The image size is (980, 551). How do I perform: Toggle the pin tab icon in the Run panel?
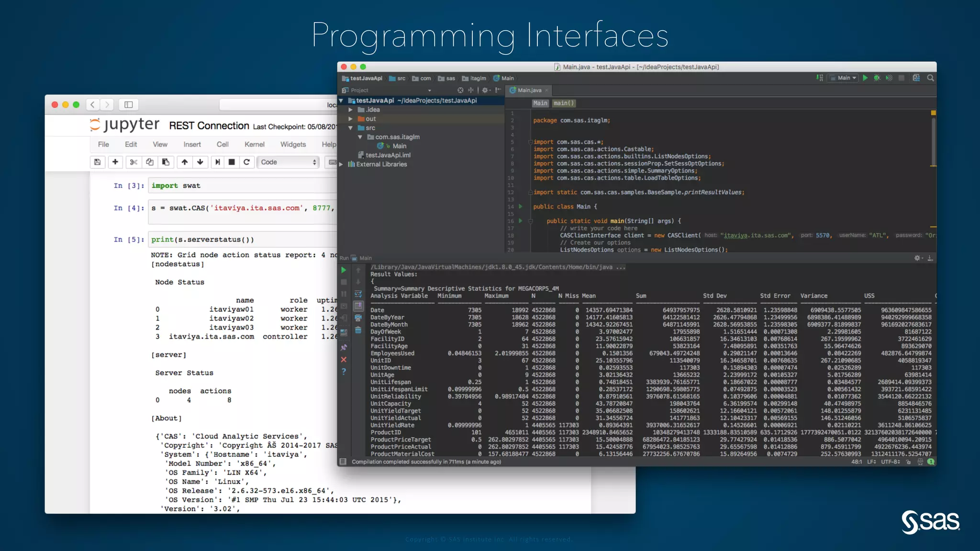344,347
